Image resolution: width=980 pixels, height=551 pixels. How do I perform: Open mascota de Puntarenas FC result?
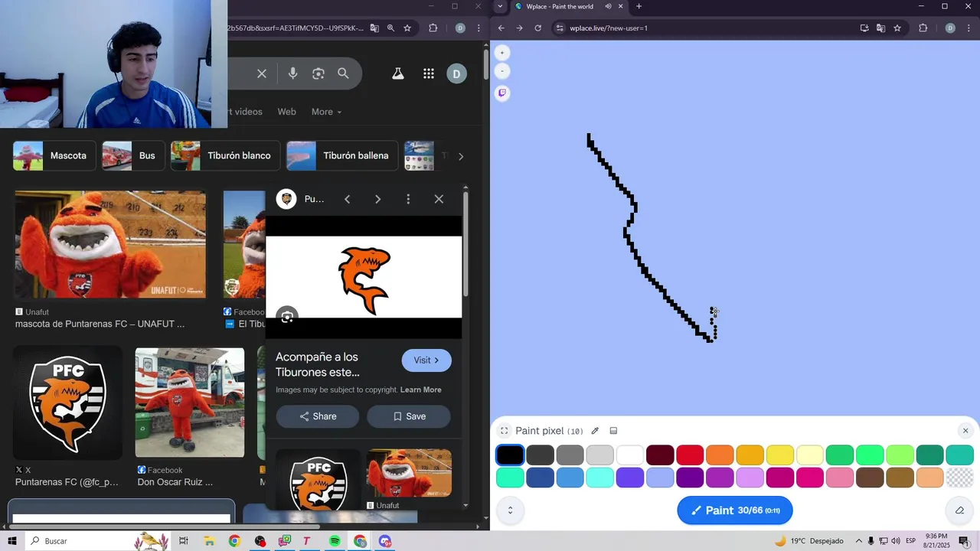110,244
